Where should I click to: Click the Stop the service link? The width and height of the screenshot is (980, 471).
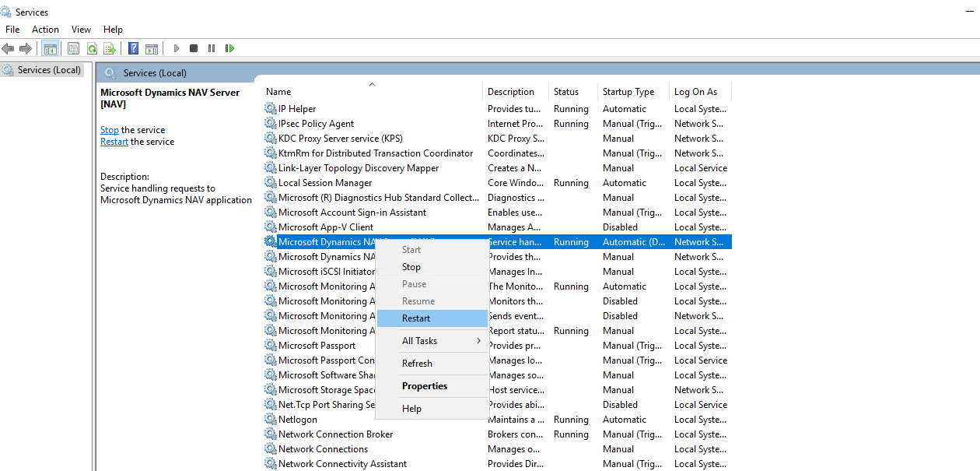click(x=110, y=130)
